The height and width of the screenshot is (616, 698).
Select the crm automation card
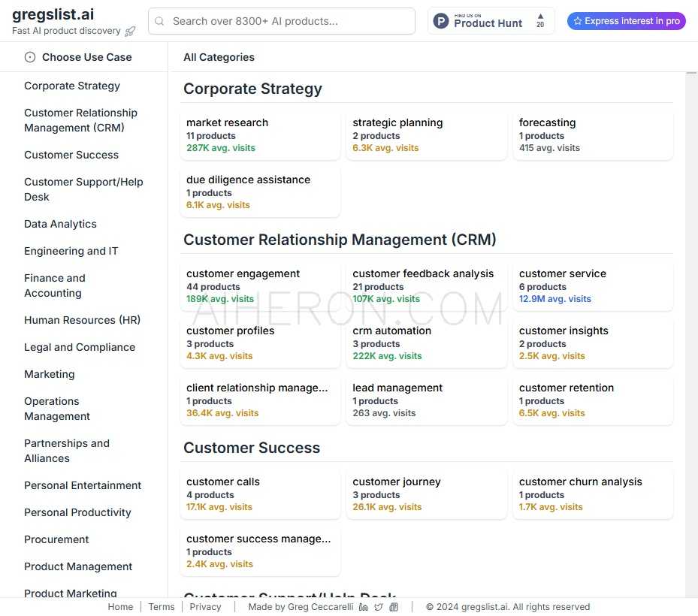pos(426,343)
